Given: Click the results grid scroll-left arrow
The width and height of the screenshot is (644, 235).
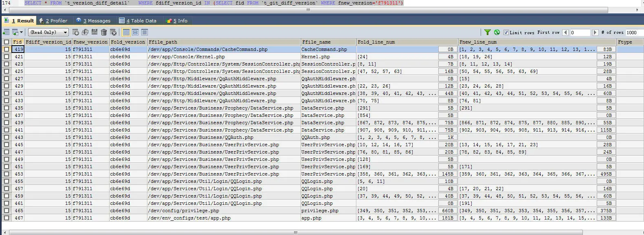Looking at the screenshot, I should pyautogui.click(x=4, y=233).
